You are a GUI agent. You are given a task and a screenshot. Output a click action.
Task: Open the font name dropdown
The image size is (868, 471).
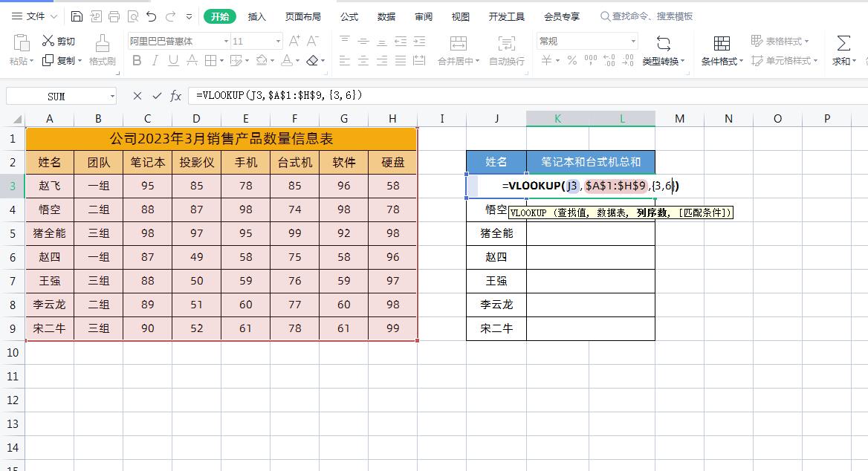pos(227,41)
